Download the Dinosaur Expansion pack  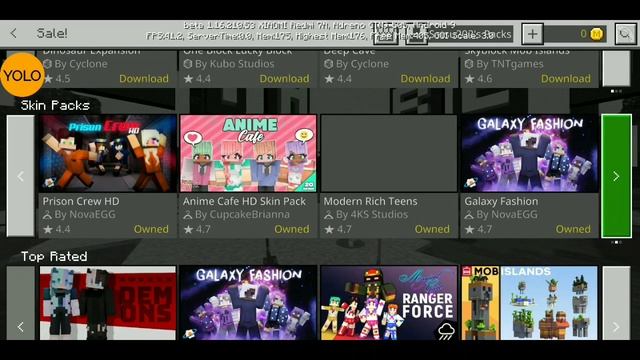coord(144,78)
